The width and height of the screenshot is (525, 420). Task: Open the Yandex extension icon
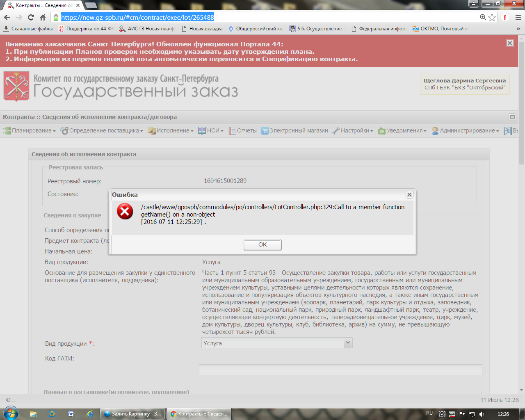505,17
